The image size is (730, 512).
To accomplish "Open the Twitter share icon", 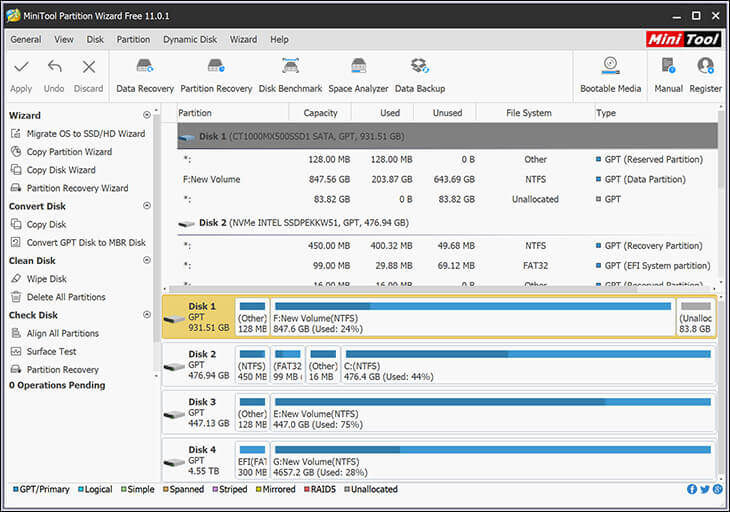I will [x=705, y=489].
